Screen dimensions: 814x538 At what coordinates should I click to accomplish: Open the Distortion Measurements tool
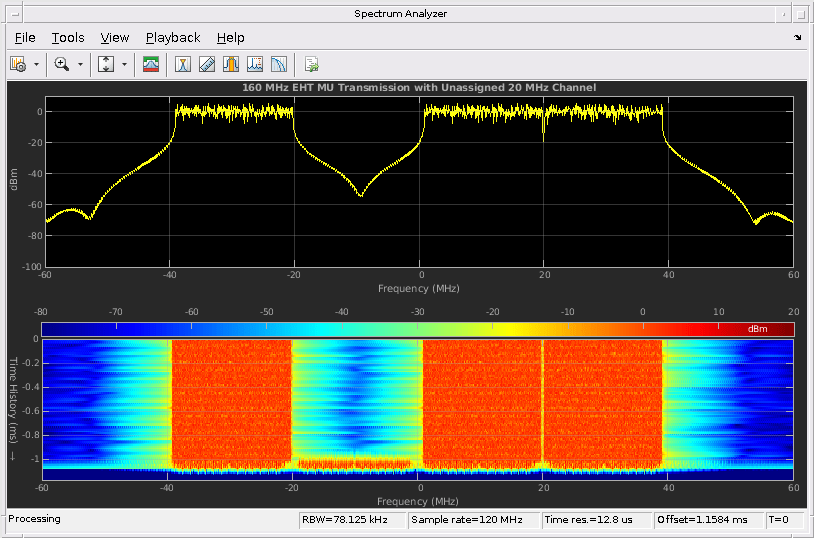tap(255, 64)
